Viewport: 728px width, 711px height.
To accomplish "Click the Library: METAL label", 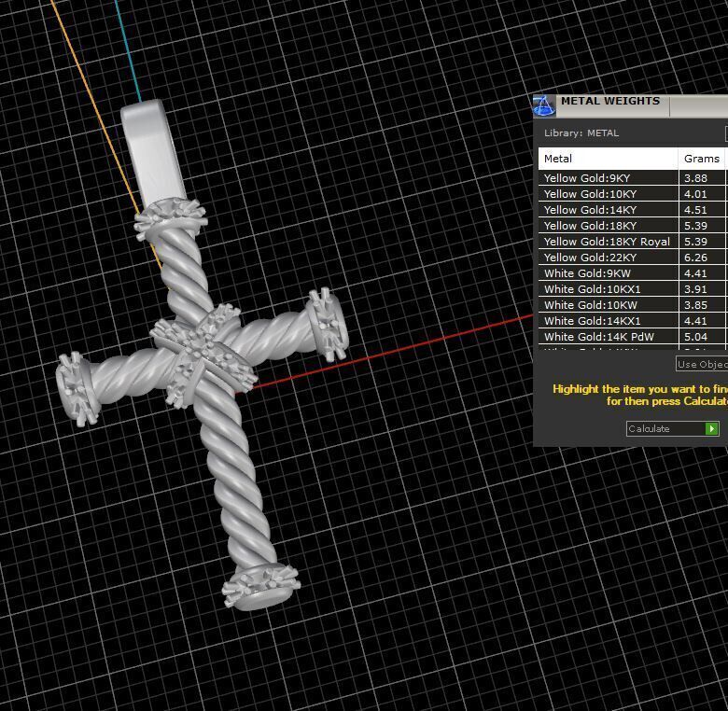I will (x=581, y=133).
